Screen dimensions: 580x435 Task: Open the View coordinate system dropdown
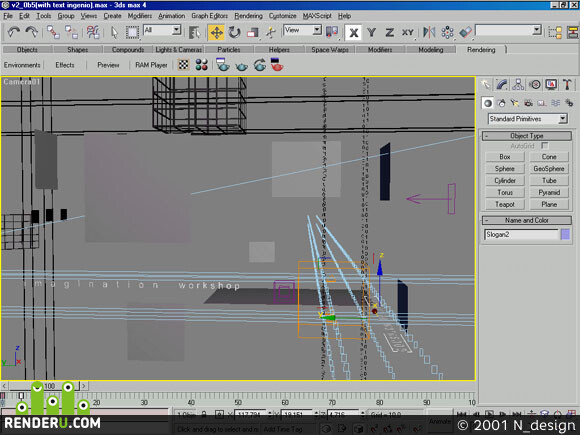pos(303,30)
